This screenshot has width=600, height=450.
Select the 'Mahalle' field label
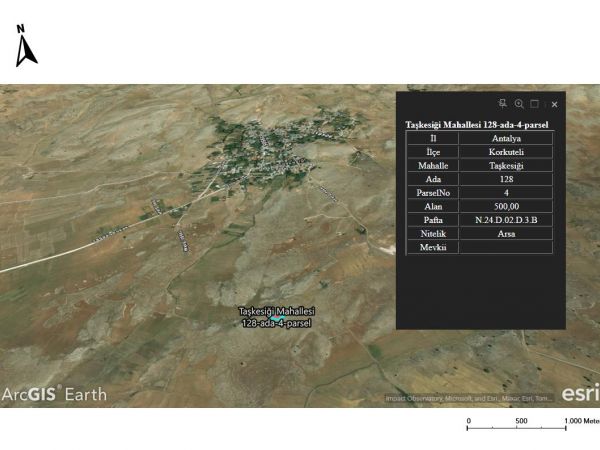(x=433, y=166)
